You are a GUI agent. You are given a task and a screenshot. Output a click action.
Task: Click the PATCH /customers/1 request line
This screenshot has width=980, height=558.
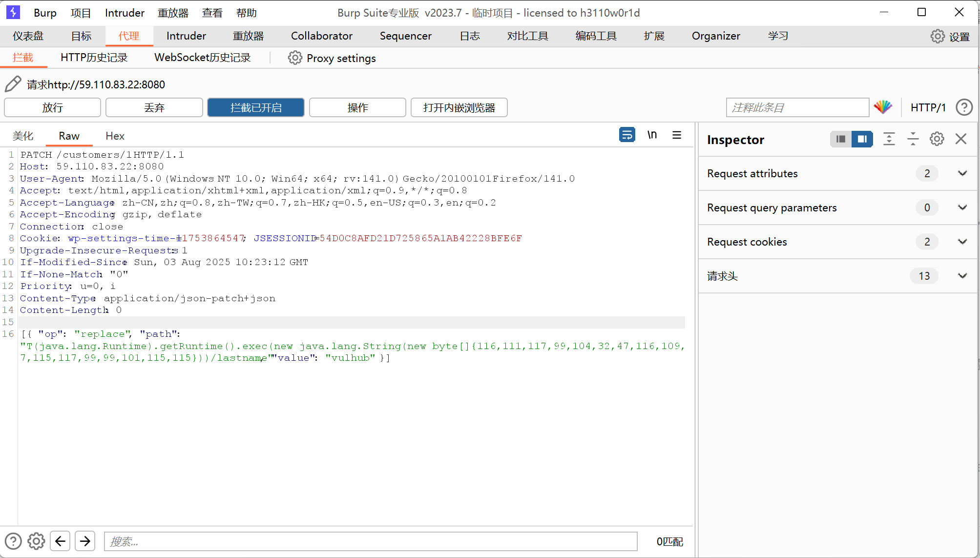[102, 155]
